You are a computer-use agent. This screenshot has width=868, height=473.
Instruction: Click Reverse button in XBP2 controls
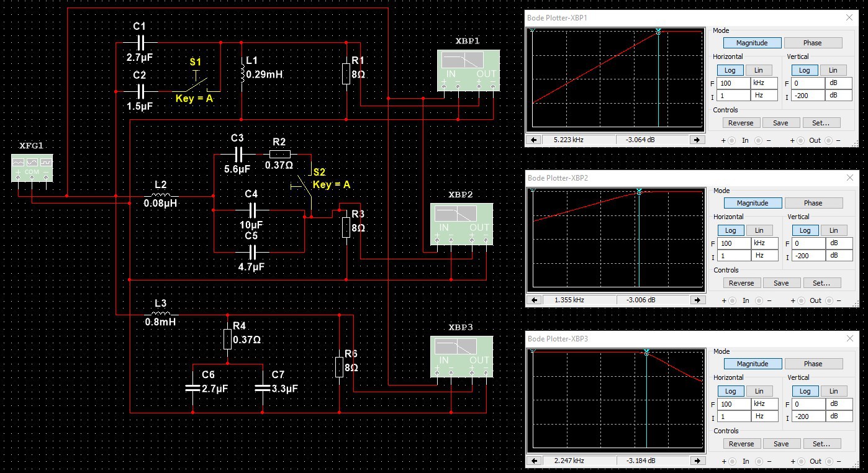tap(741, 283)
